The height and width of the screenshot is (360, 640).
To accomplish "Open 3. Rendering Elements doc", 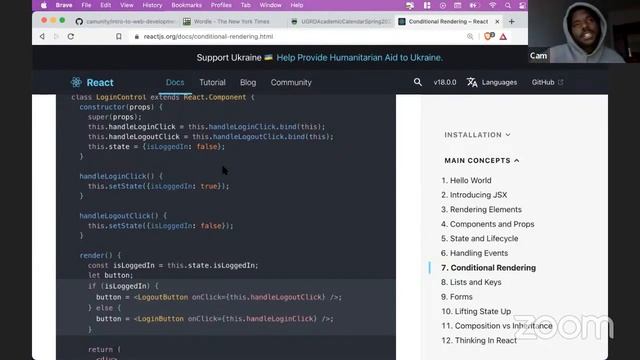I will 482,209.
